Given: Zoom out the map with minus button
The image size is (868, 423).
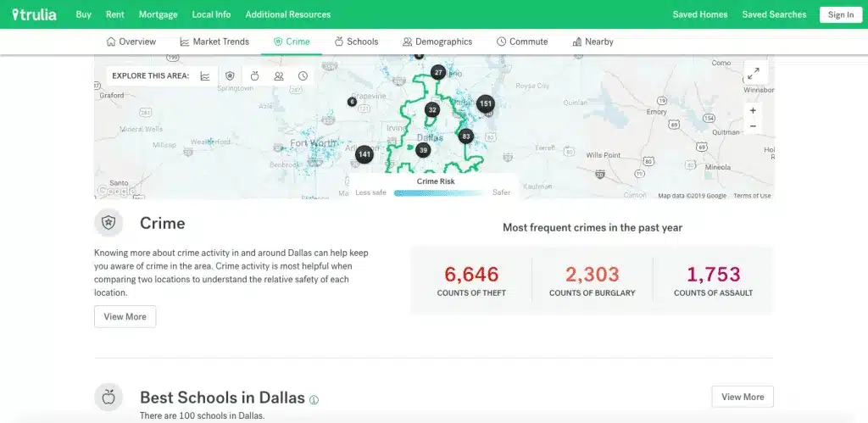Looking at the screenshot, I should click(x=753, y=126).
